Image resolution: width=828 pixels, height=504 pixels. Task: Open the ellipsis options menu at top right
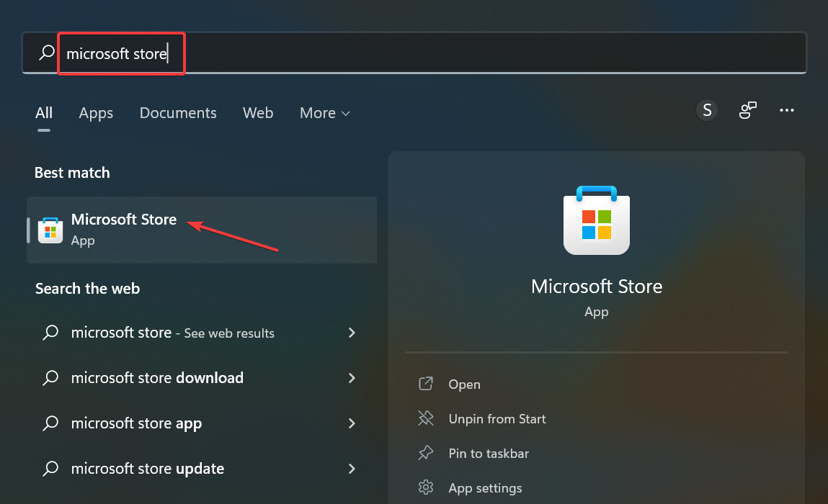(x=787, y=110)
